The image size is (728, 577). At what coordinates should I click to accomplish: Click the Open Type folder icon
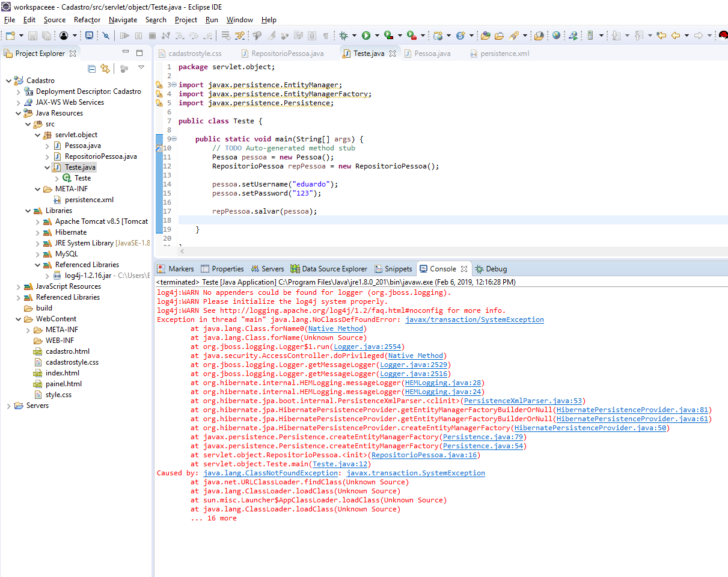(x=485, y=35)
